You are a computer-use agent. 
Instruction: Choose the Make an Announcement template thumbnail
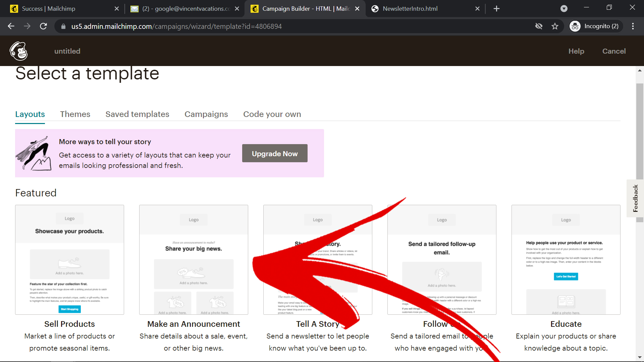pyautogui.click(x=194, y=260)
